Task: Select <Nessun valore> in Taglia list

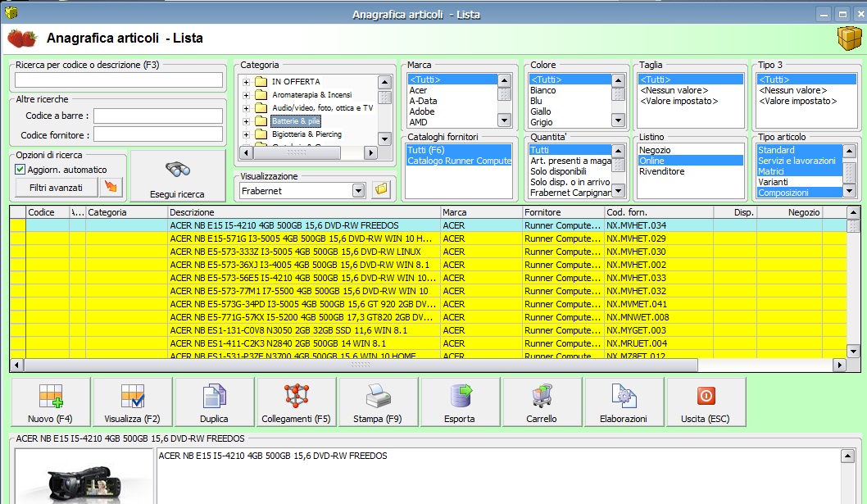Action: (x=674, y=90)
